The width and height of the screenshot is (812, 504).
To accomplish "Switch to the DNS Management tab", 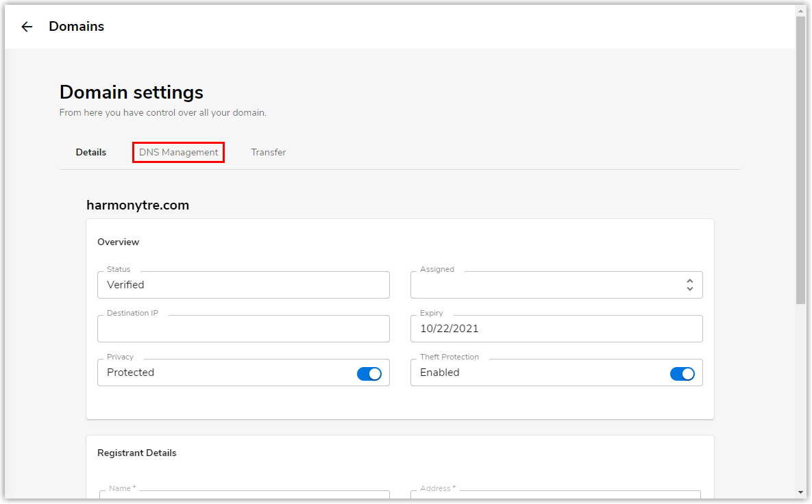I will click(x=178, y=152).
